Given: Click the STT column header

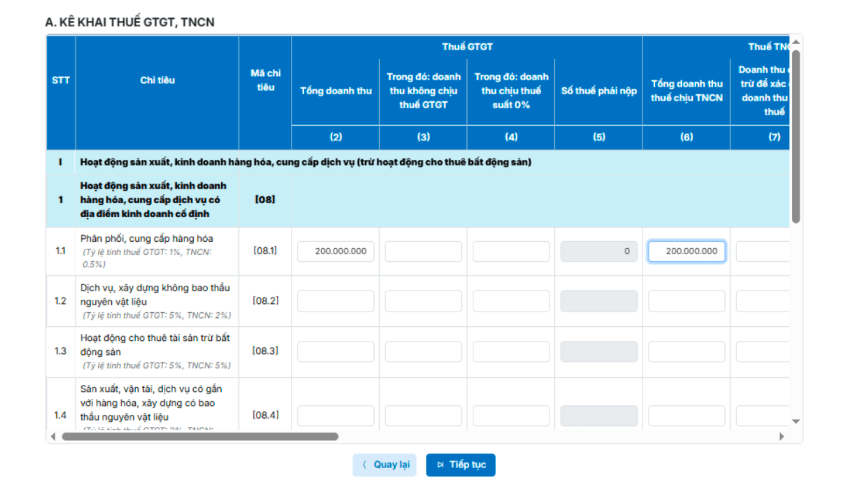Looking at the screenshot, I should [x=61, y=80].
